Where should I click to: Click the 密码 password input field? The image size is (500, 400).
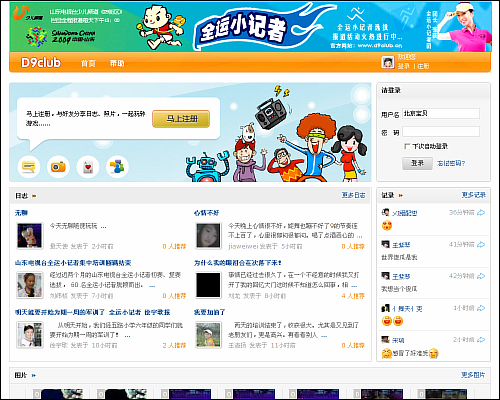(x=441, y=132)
